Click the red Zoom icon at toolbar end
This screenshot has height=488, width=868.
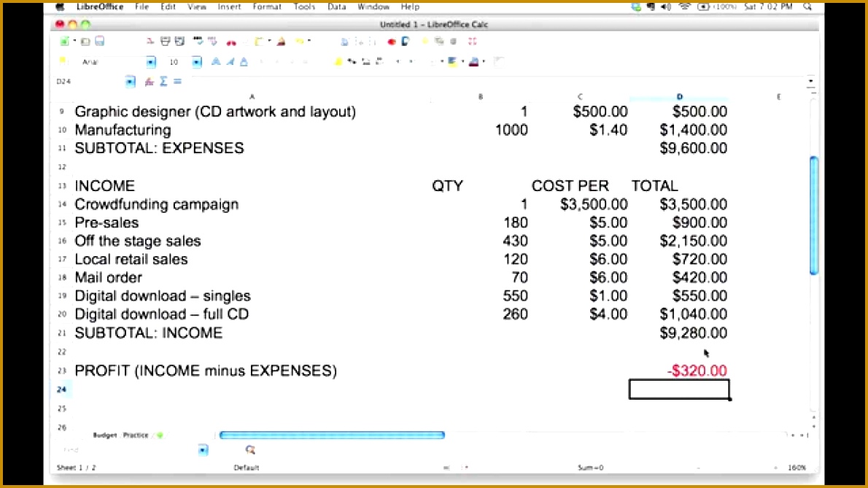[472, 42]
